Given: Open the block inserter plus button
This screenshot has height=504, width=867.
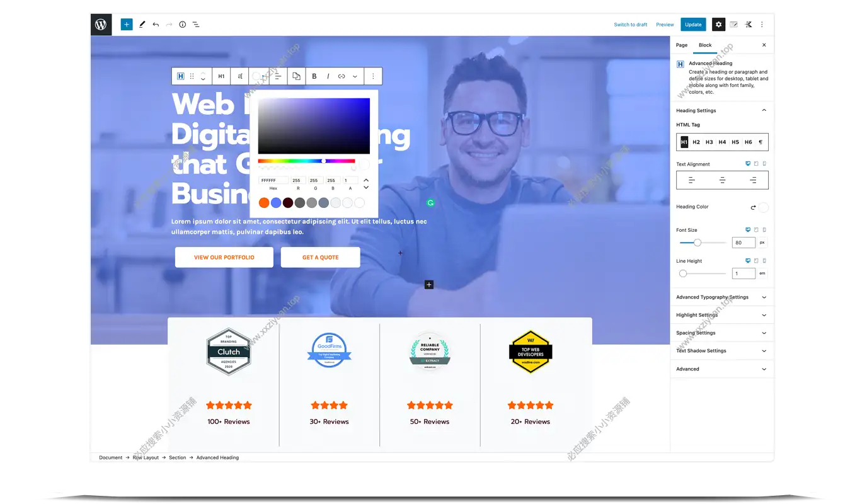Looking at the screenshot, I should click(127, 25).
